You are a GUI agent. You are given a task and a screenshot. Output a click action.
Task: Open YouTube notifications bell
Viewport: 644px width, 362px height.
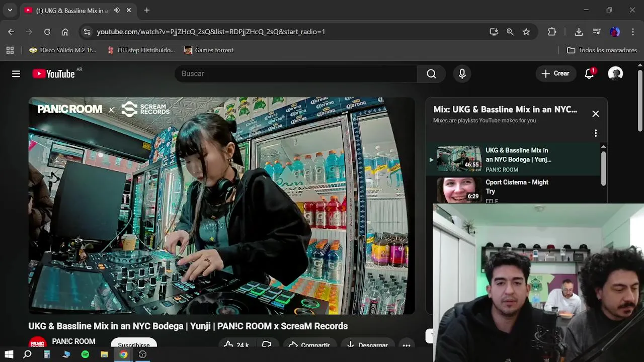click(x=589, y=74)
